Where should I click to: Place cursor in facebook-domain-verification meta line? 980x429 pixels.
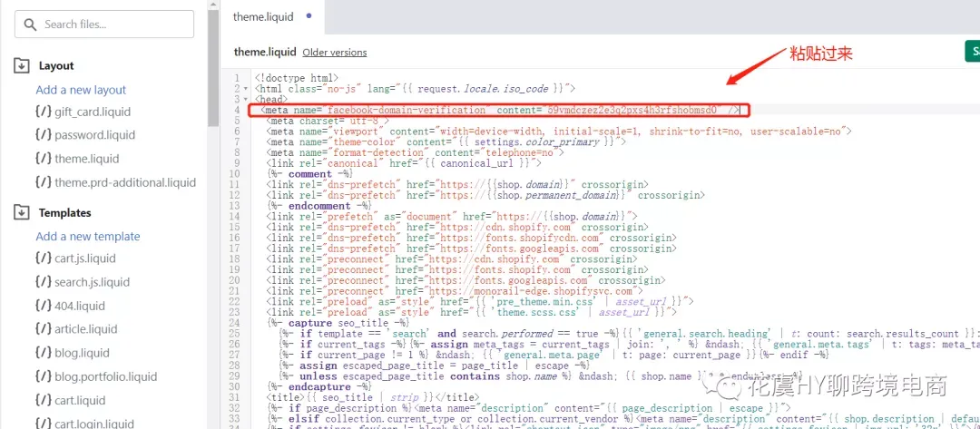(x=500, y=110)
